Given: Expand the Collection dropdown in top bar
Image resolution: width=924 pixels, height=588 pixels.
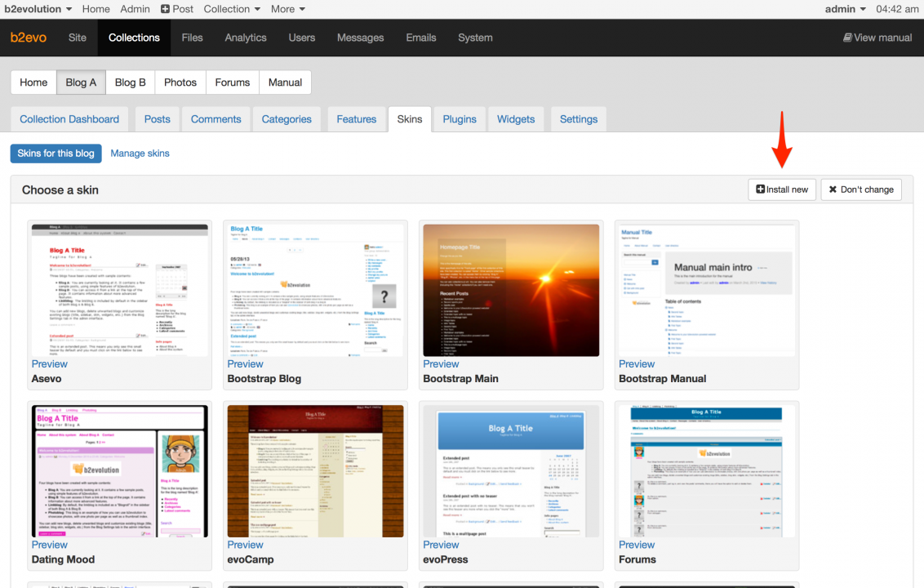Looking at the screenshot, I should click(x=232, y=9).
